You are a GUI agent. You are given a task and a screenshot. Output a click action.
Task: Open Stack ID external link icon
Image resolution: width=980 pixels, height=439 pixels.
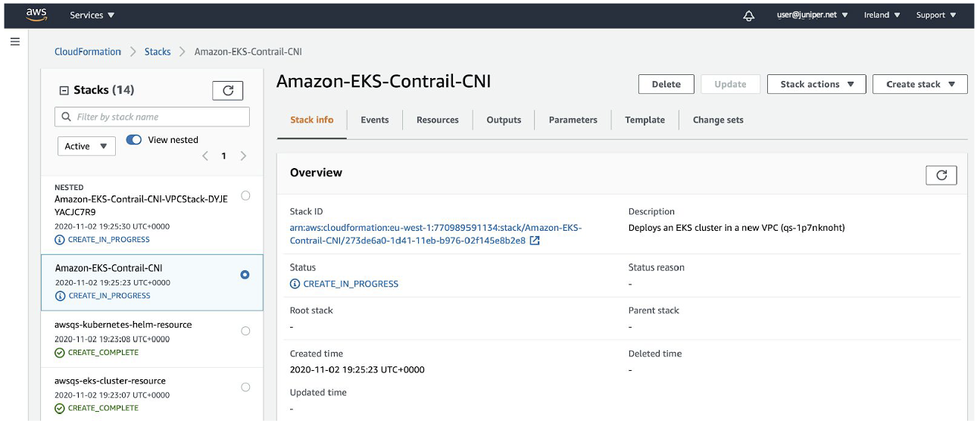click(x=535, y=241)
